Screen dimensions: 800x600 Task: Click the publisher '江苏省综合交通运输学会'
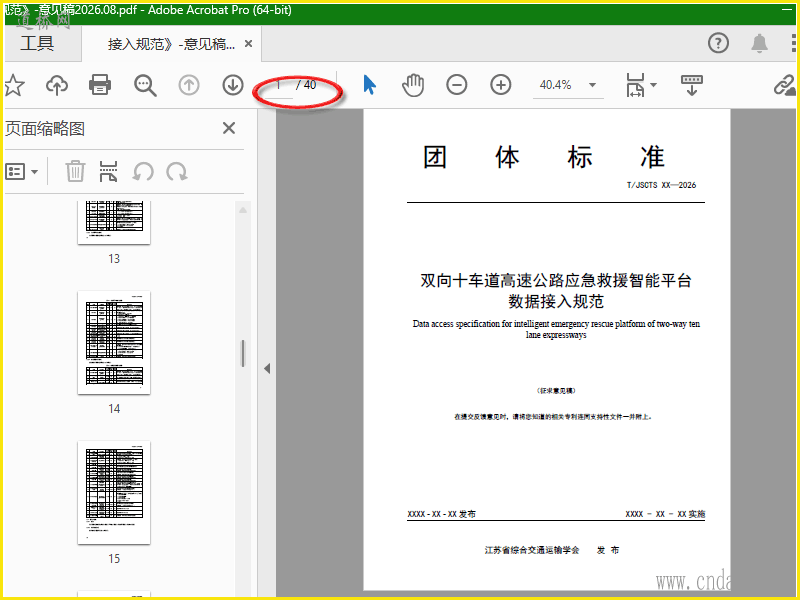[532, 550]
